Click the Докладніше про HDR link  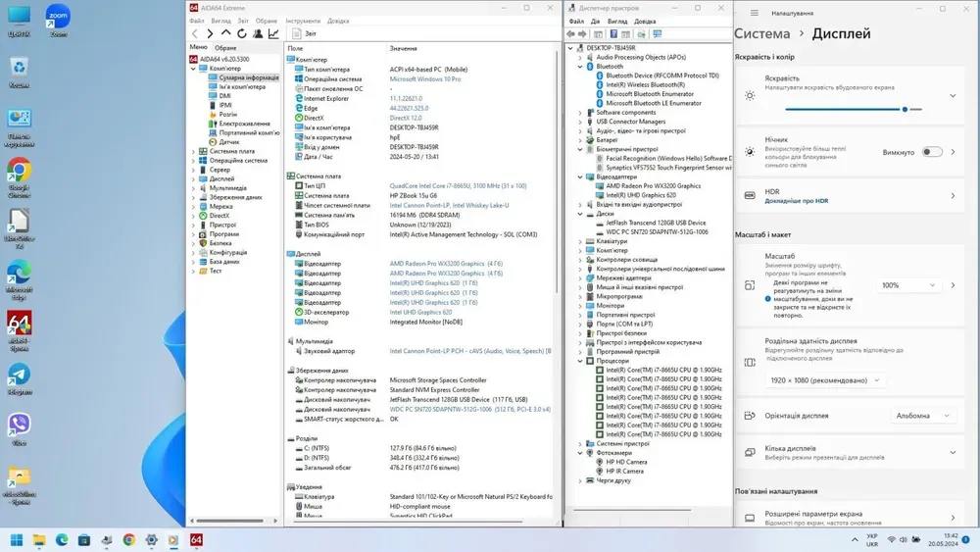pos(796,201)
